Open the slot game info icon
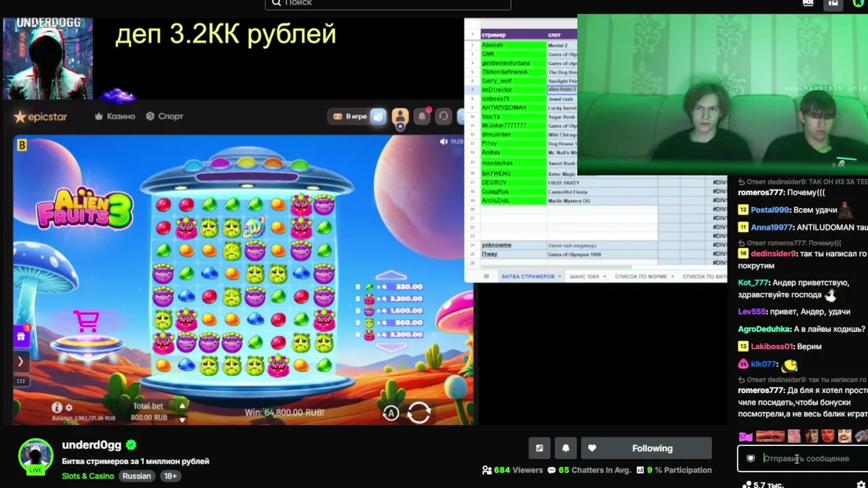The image size is (868, 488). pyautogui.click(x=57, y=407)
